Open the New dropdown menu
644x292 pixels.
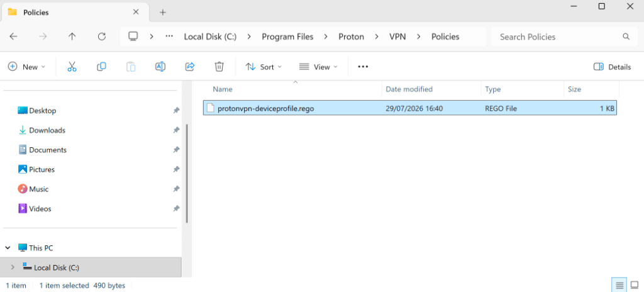tap(26, 67)
